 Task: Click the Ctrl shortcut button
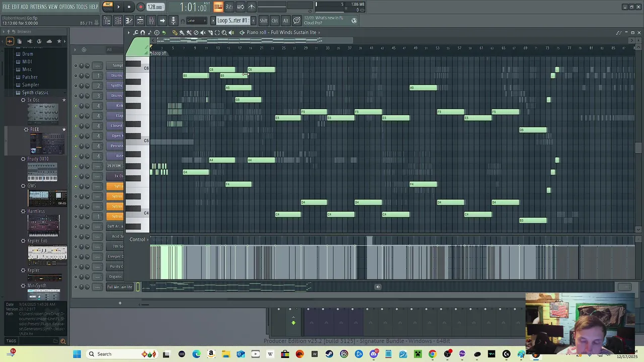[x=275, y=21]
